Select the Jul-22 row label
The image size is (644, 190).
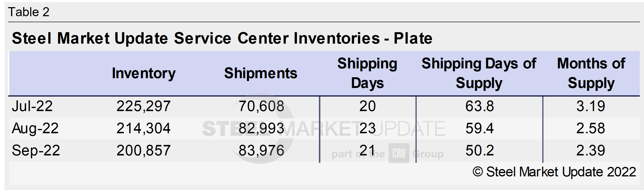point(32,106)
